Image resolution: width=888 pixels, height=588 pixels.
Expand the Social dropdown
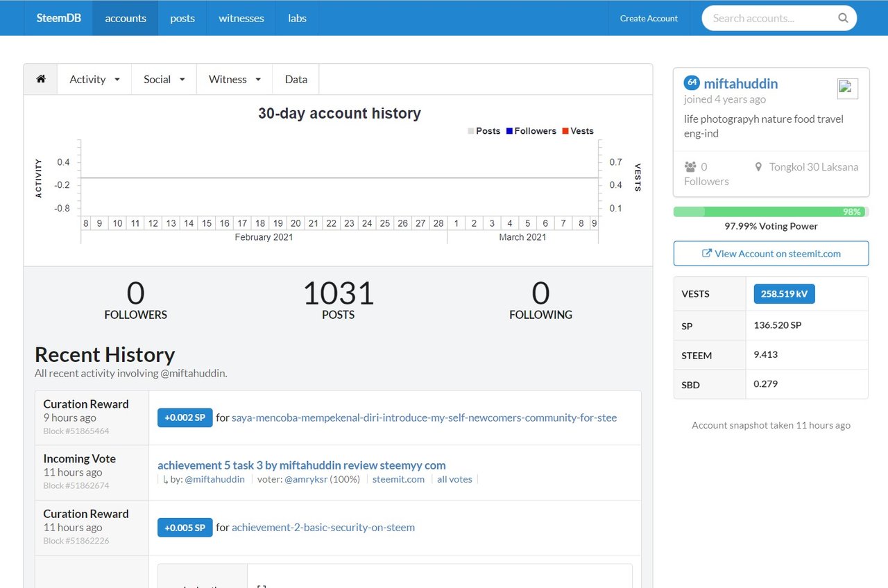(164, 79)
